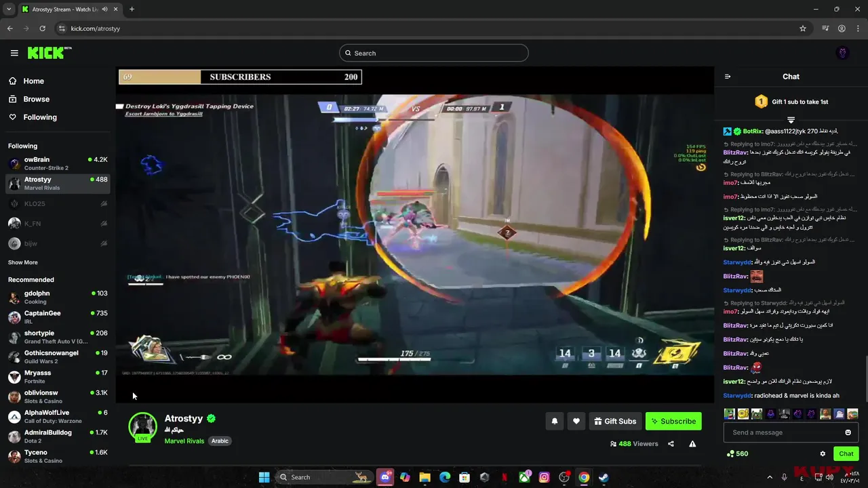Image resolution: width=868 pixels, height=488 pixels.
Task: Open the Windows Start menu
Action: (x=264, y=477)
